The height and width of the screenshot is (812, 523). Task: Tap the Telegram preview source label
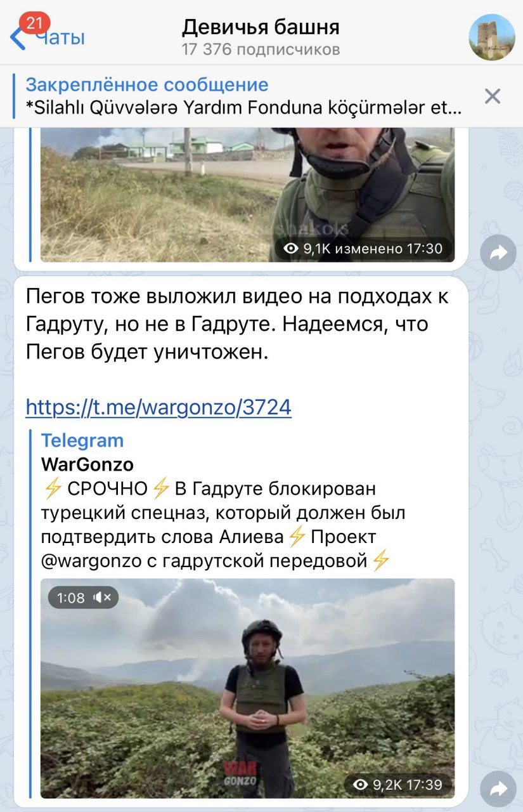click(x=82, y=440)
